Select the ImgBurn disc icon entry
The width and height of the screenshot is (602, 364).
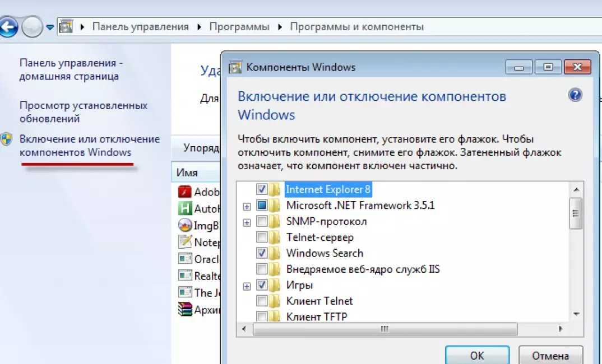pos(184,225)
